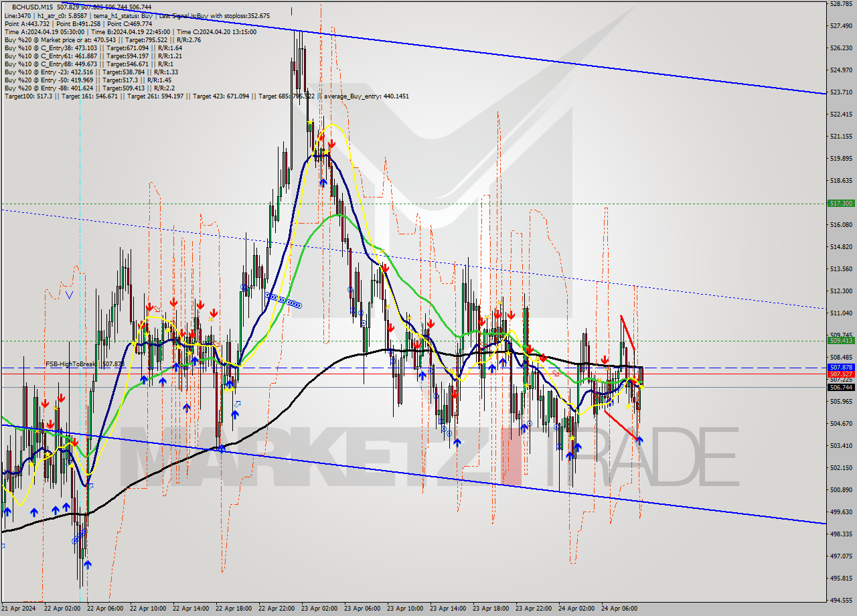Click the 22 Apr 10:00 time label
This screenshot has width=857, height=616.
[148, 609]
